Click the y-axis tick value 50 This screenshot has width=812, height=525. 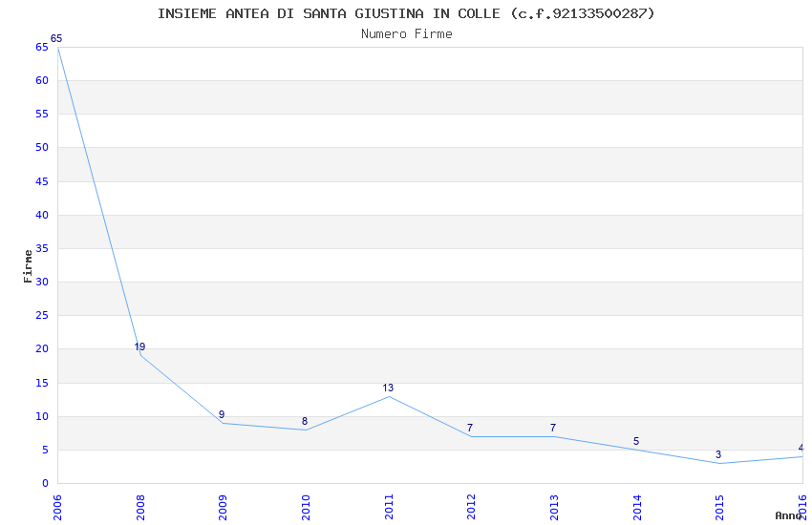point(42,147)
